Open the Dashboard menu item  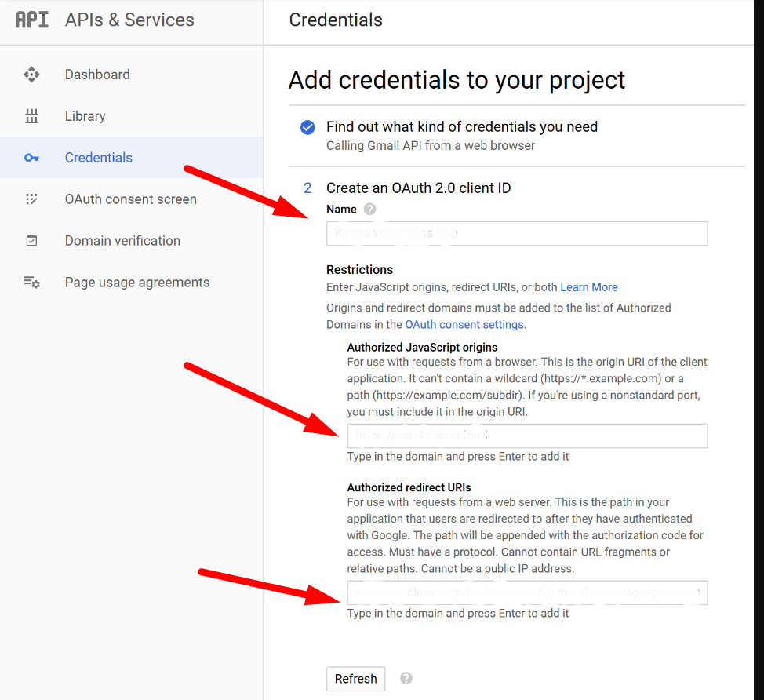coord(97,75)
